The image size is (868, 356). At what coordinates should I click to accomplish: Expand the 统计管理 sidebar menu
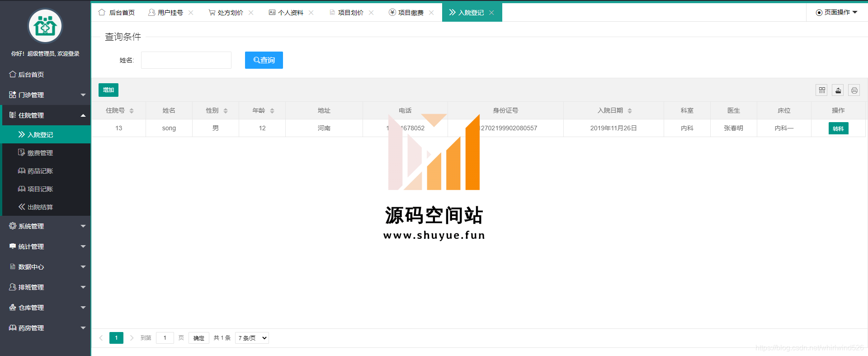click(x=45, y=247)
